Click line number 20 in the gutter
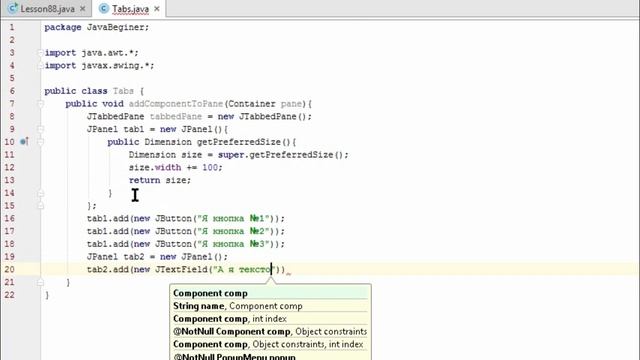This screenshot has height=360, width=640. click(9, 269)
